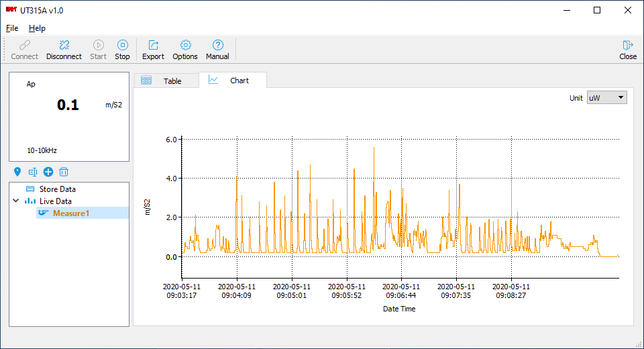The height and width of the screenshot is (349, 644).
Task: Click the location pin marker icon
Action: 17,172
